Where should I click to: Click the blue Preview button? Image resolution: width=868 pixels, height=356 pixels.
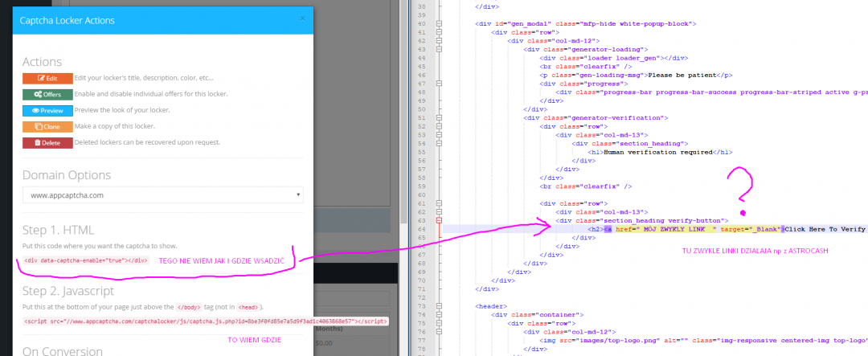tap(46, 110)
